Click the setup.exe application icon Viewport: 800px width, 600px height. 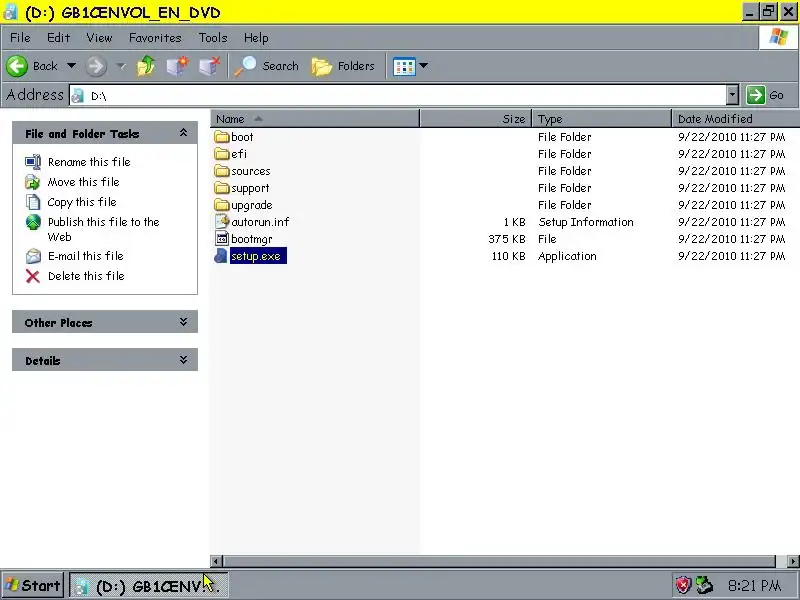point(221,256)
